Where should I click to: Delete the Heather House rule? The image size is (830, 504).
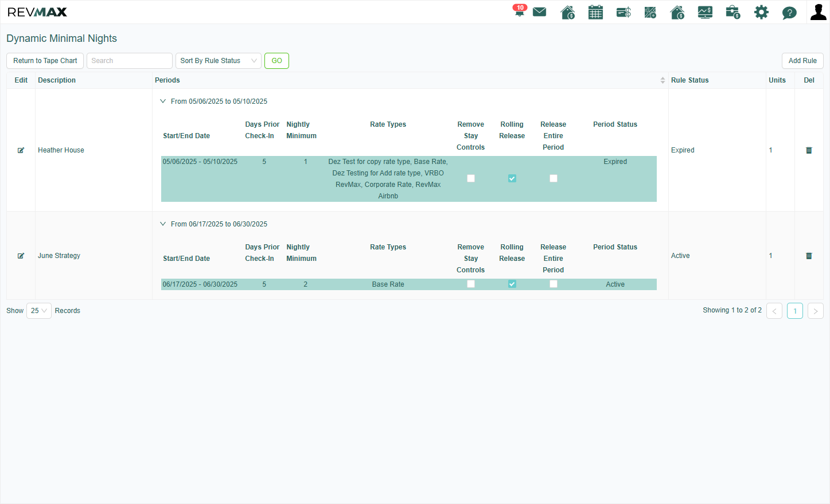tap(809, 150)
